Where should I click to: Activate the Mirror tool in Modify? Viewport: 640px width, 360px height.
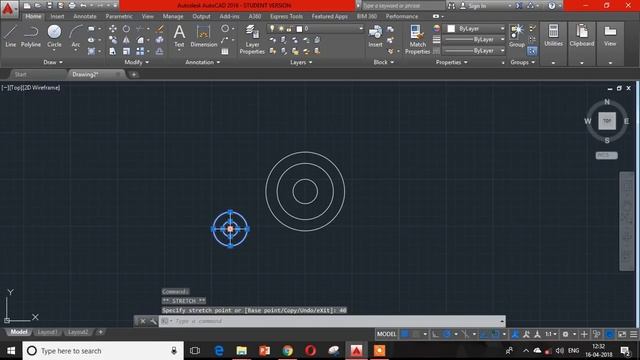(127, 40)
